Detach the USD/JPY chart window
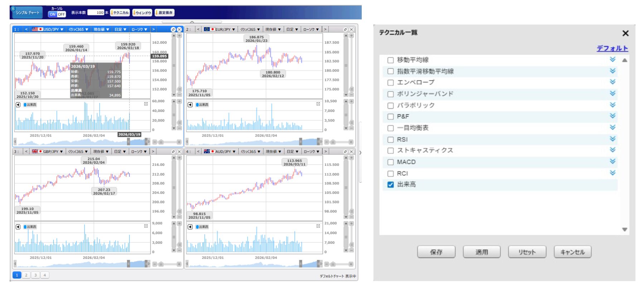 coord(173,29)
